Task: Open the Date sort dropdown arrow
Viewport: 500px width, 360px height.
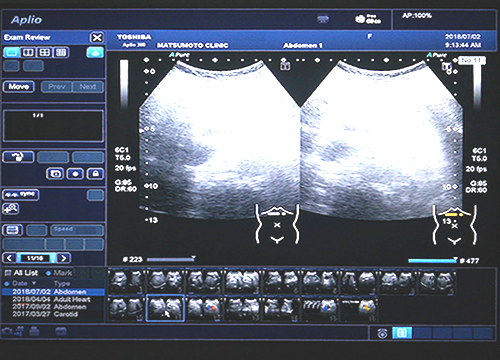Action: click(x=34, y=283)
